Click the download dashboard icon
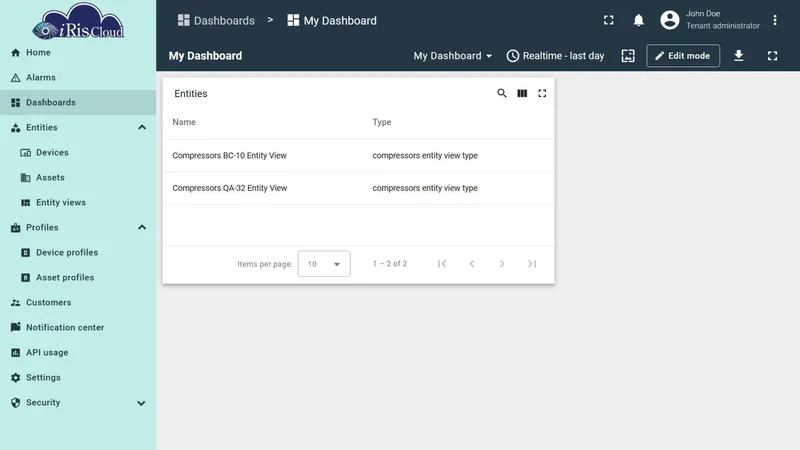Screen dimensions: 800x450 [x=738, y=56]
